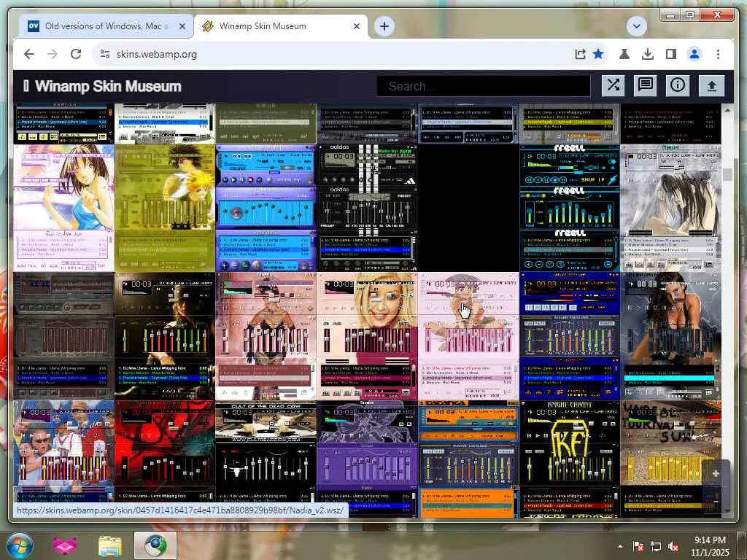The width and height of the screenshot is (747, 560).
Task: Click the upload skin icon
Action: point(712,86)
